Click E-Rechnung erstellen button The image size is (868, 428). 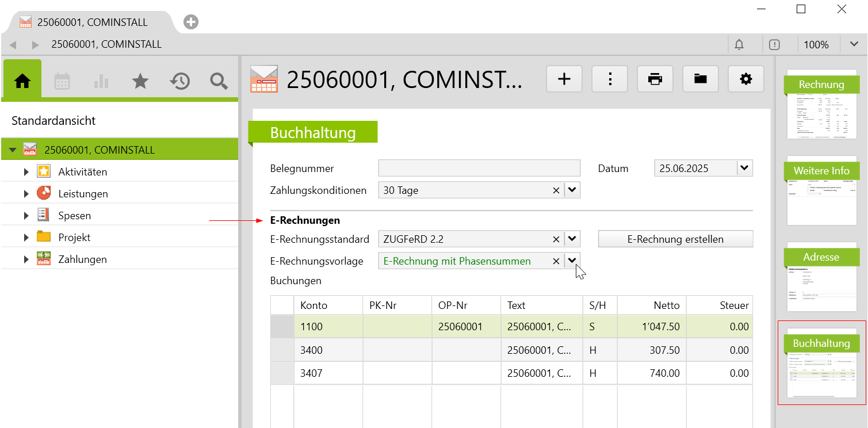coord(675,239)
